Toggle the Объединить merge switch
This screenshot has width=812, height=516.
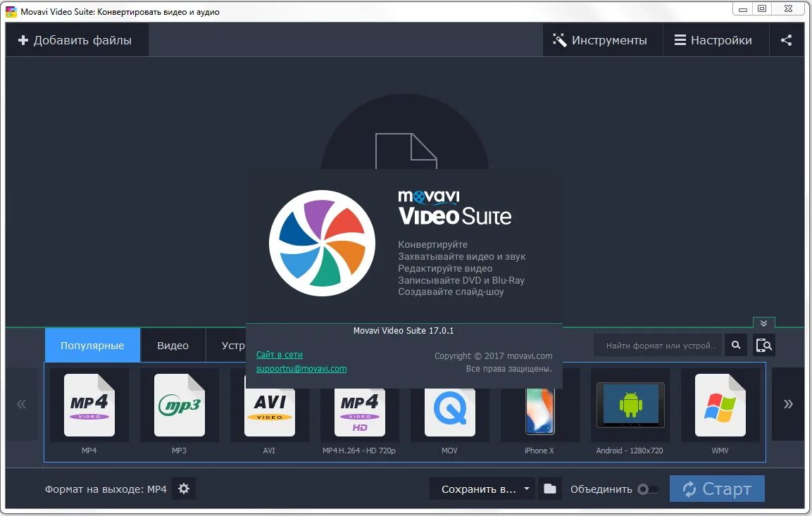[x=648, y=489]
